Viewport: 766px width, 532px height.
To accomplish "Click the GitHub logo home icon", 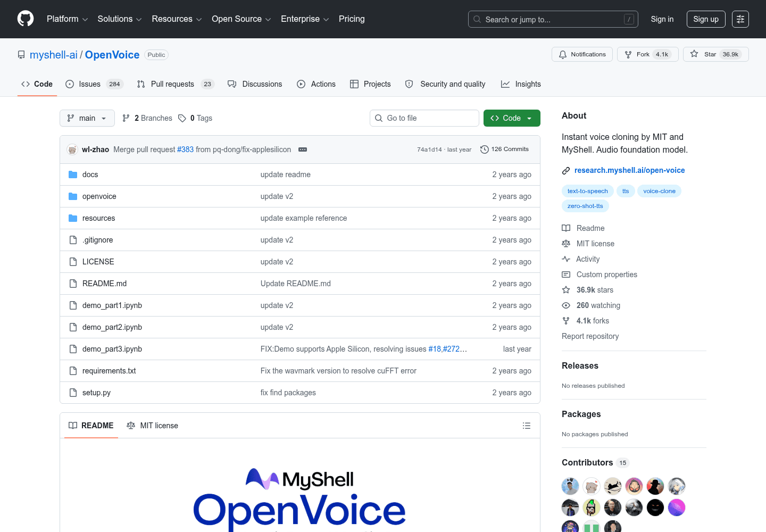I will [x=26, y=19].
